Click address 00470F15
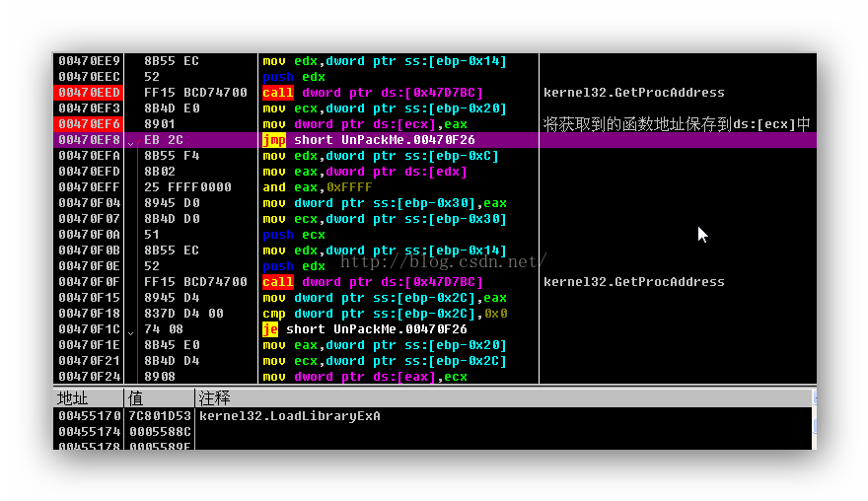This screenshot has width=868, height=501. tap(89, 298)
